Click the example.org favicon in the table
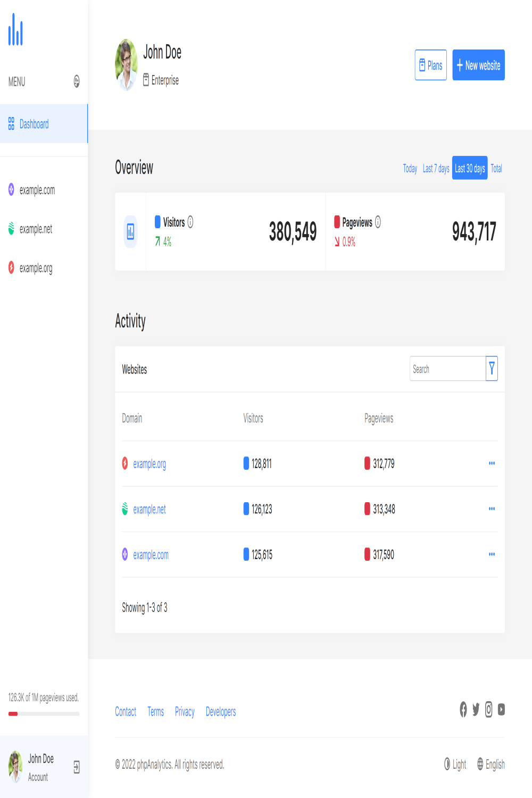 coord(125,463)
